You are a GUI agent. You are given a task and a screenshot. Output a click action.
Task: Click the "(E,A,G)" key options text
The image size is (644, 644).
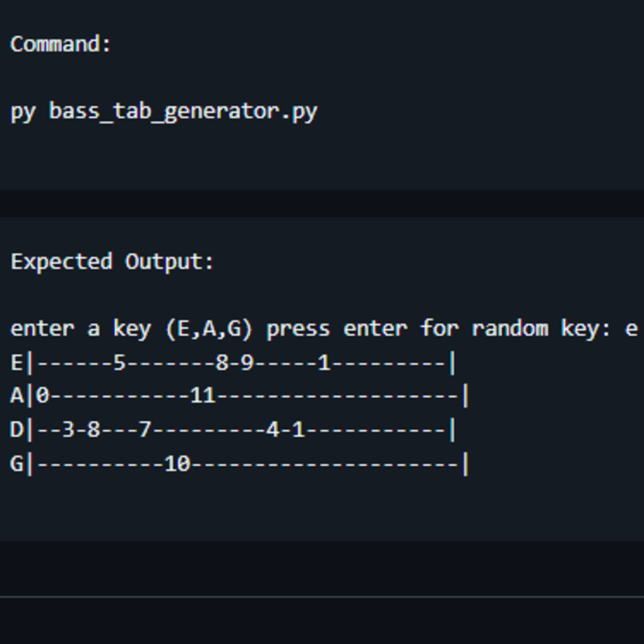coord(209,329)
